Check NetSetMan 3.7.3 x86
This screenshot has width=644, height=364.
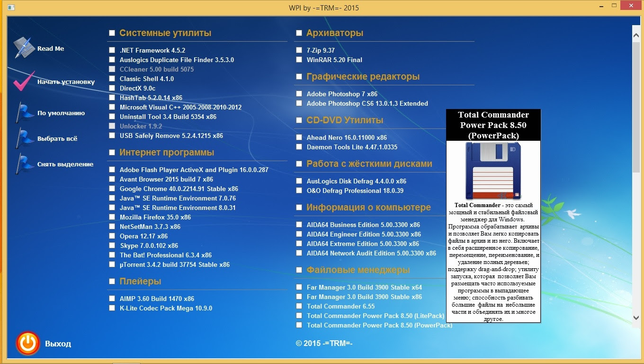click(x=112, y=227)
